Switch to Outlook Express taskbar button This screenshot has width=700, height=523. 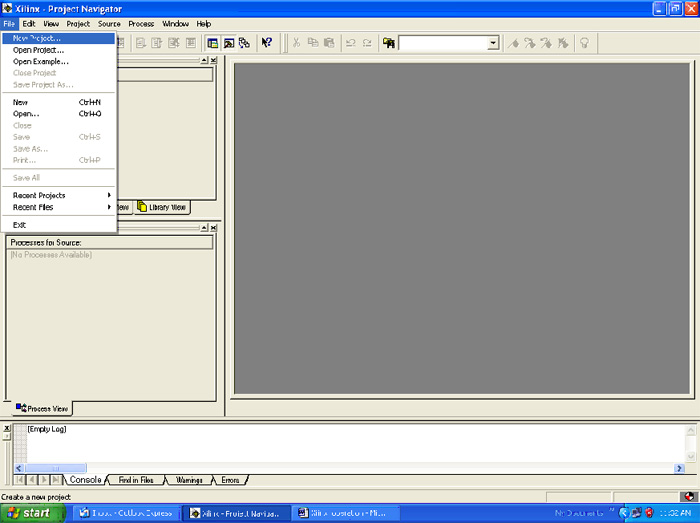point(127,513)
